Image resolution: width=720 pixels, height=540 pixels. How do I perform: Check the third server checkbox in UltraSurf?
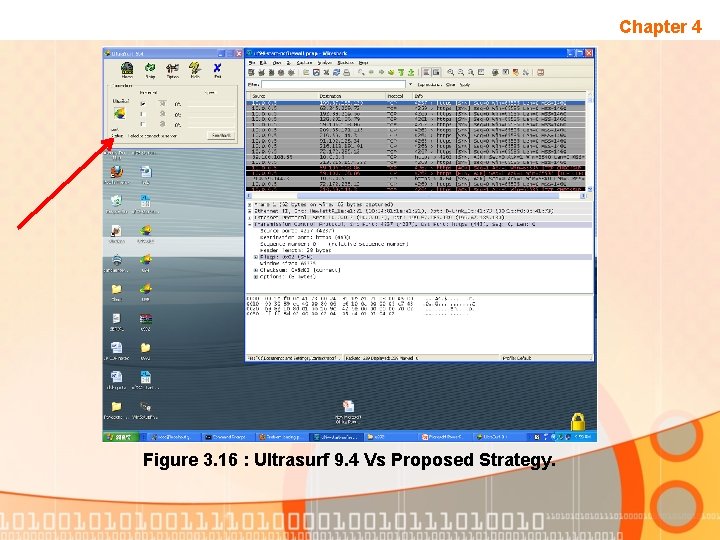click(x=143, y=124)
